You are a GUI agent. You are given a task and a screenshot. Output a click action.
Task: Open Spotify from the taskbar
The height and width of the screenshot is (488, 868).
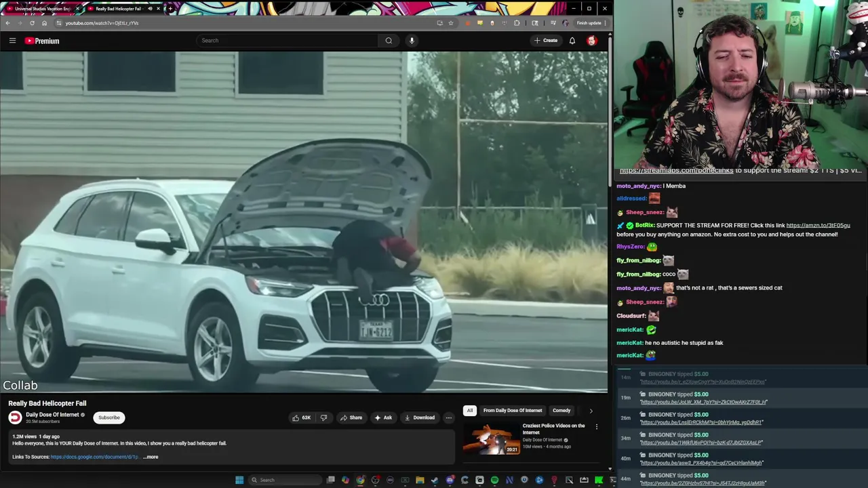(x=494, y=480)
